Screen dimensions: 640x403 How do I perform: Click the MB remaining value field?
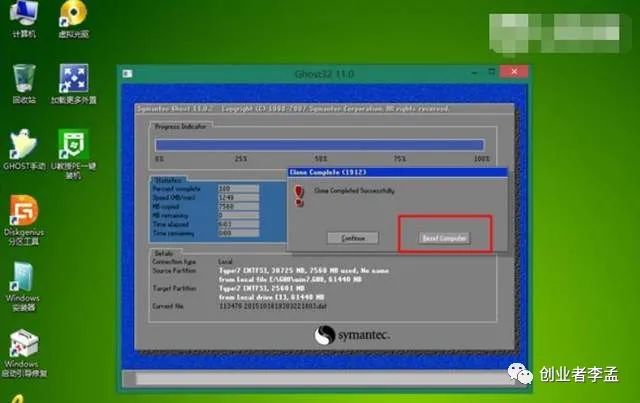click(238, 215)
